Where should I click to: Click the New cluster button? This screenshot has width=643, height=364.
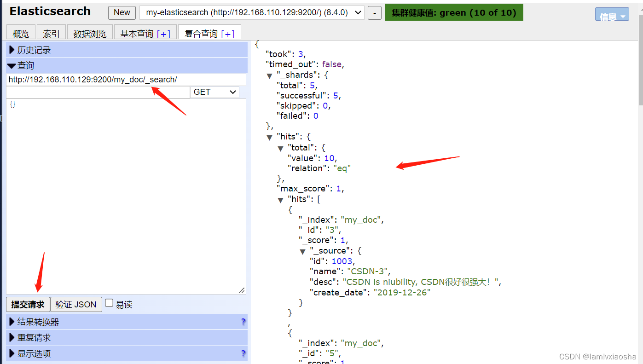click(x=122, y=12)
